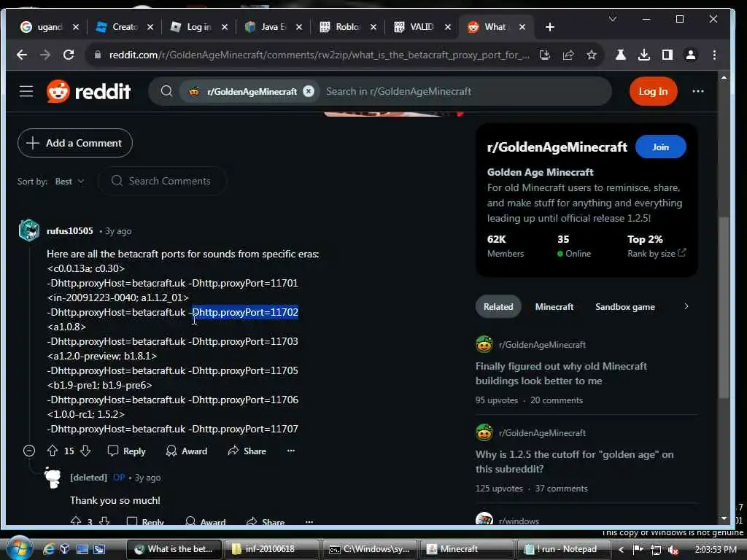Launch Internet Explorer from the taskbar
Viewport: 747px width, 560px height.
pos(48,549)
